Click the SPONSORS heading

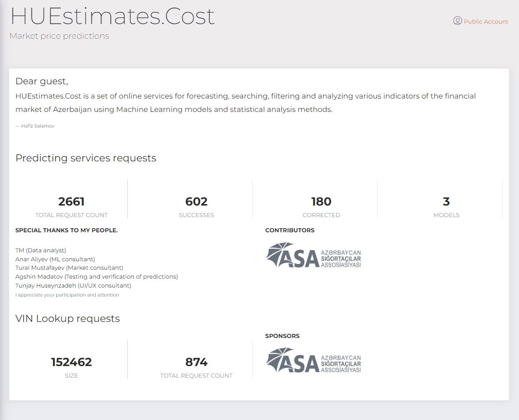282,336
